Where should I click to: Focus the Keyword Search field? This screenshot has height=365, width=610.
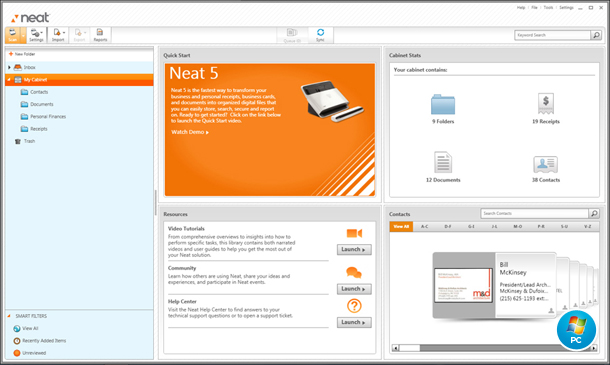coord(552,35)
